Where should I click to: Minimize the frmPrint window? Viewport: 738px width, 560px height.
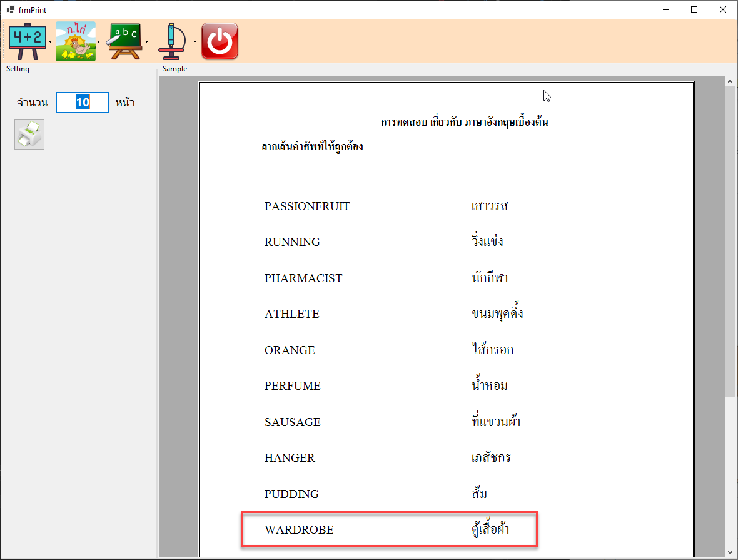coord(666,9)
